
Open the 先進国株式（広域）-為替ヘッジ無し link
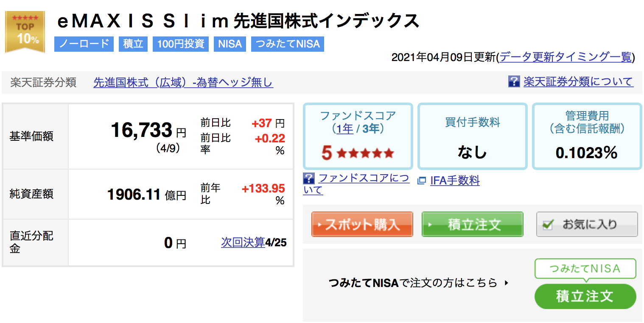[x=183, y=82]
